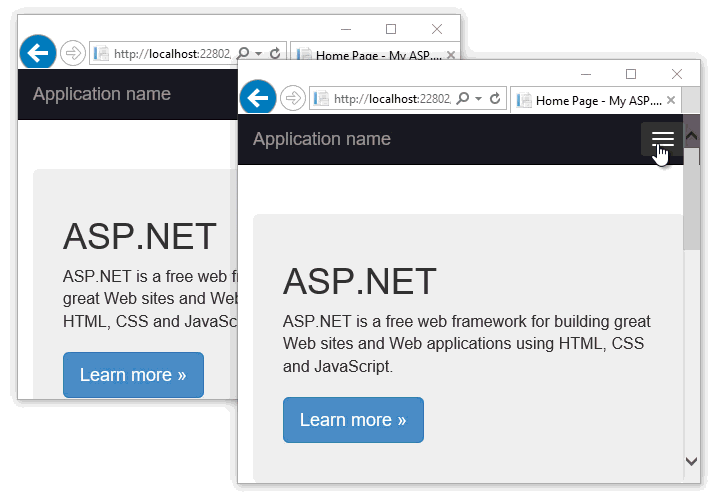Click the back arrow in the rear browser window
The image size is (720, 500).
coord(37,52)
